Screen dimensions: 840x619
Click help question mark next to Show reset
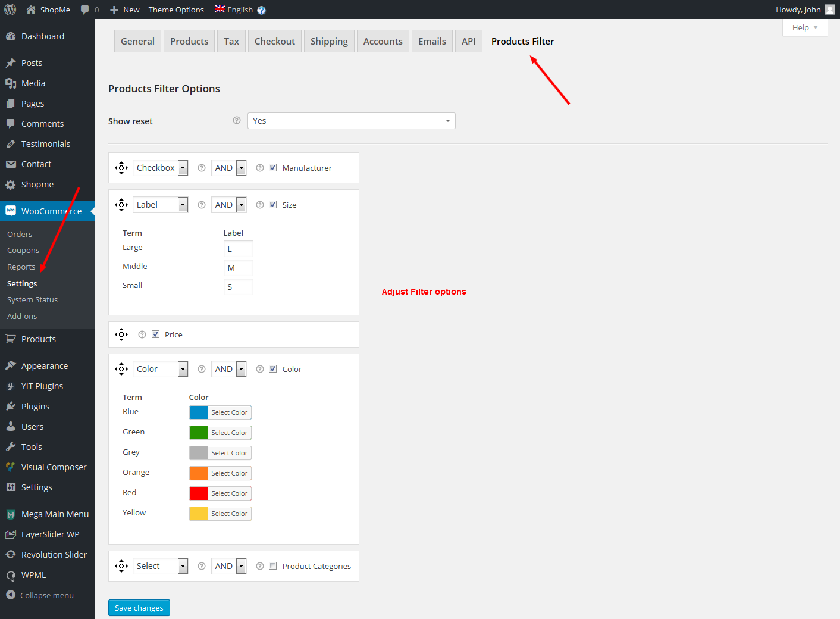[x=237, y=121]
